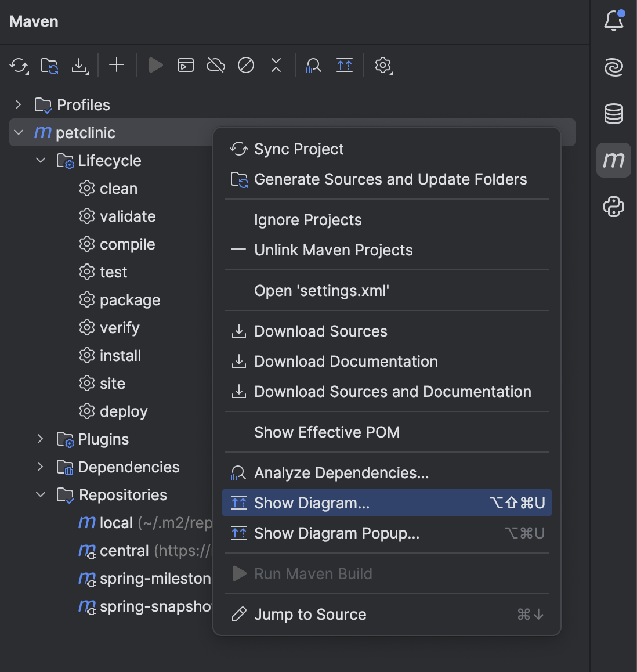
Task: Click the Download Sources icon in the toolbar
Action: point(80,65)
